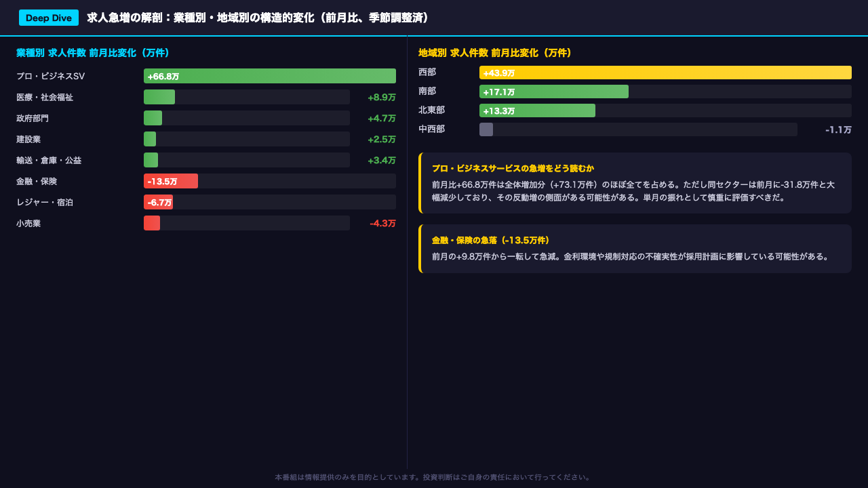This screenshot has width=868, height=488.
Task: Click the 輸送・倉庫・公益 green bar
Action: [151, 160]
